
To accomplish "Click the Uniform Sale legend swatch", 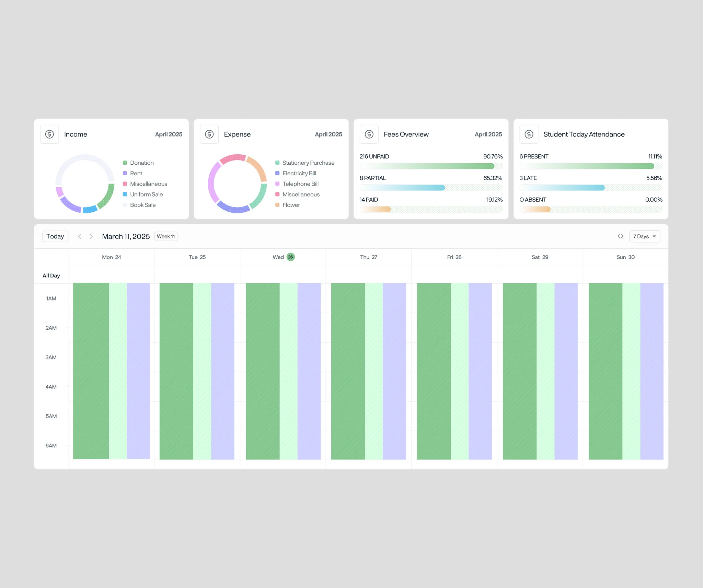I will tap(125, 194).
